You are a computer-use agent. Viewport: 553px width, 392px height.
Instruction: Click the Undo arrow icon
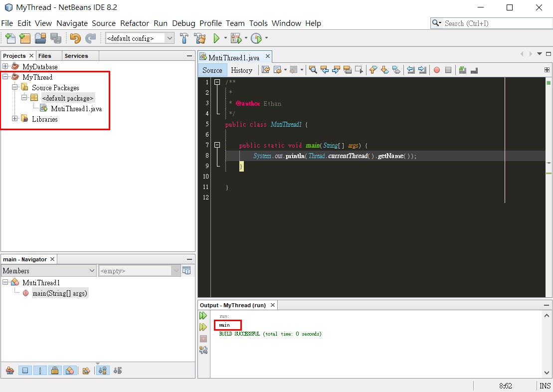pos(75,38)
